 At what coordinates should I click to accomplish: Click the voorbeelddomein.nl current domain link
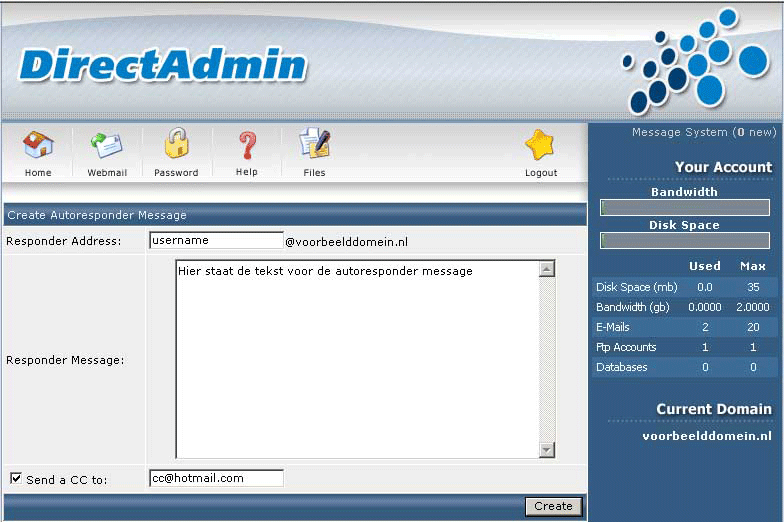click(x=707, y=436)
